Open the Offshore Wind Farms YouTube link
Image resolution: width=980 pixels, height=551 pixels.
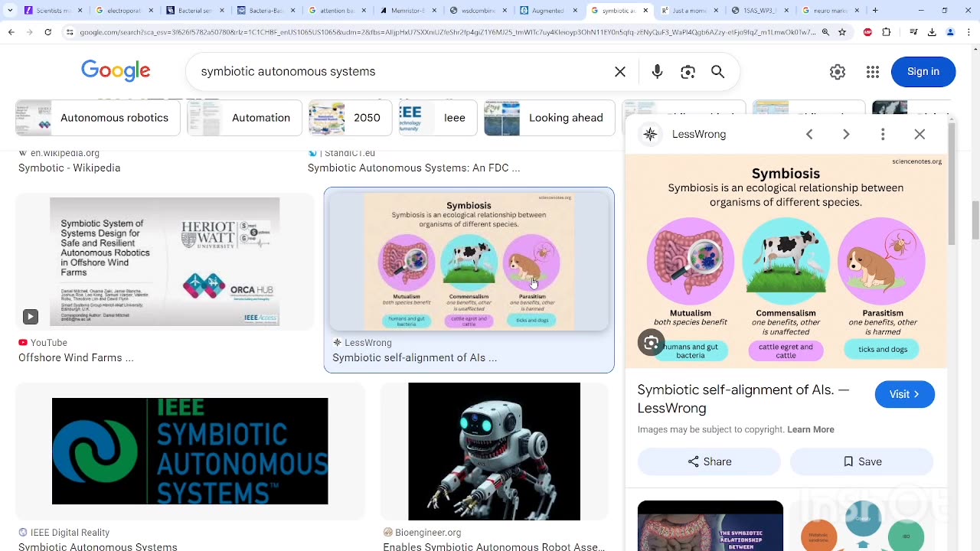[x=76, y=357]
